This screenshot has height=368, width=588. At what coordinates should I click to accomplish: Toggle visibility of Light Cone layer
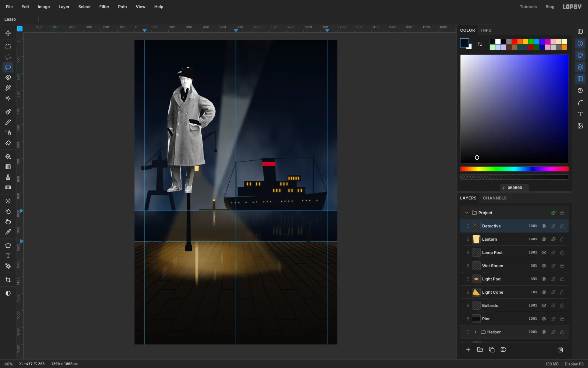544,292
